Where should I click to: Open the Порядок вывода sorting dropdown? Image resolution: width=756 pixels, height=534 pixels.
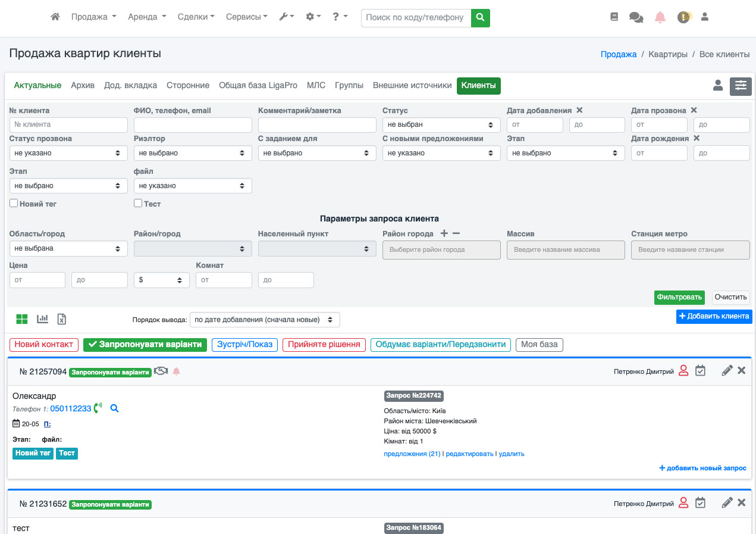[x=264, y=320]
